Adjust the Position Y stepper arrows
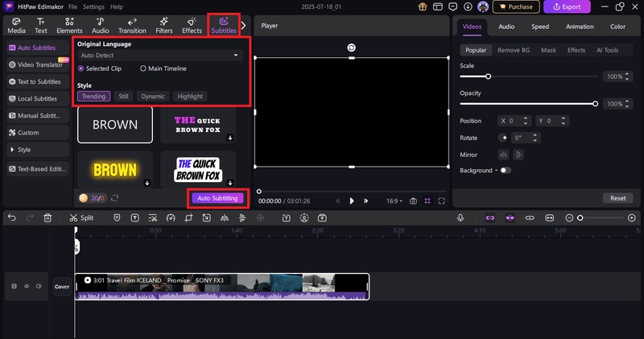 point(563,121)
